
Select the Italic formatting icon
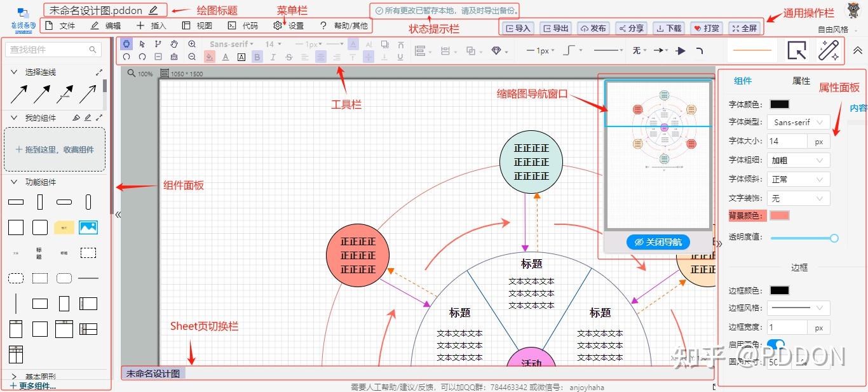(272, 57)
